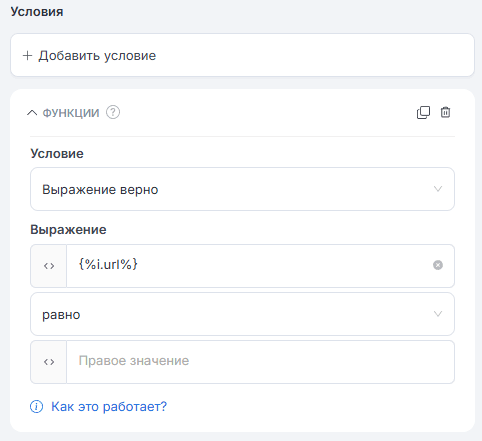Viewport: 482px width, 441px height.
Task: Collapse the ФУНКЦИИ section chevron
Action: pos(32,113)
